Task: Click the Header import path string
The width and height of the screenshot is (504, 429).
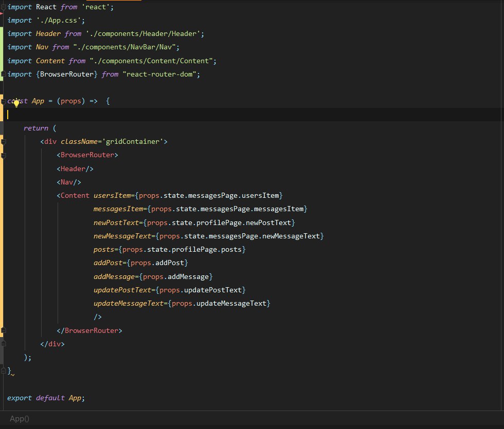Action: tap(145, 34)
